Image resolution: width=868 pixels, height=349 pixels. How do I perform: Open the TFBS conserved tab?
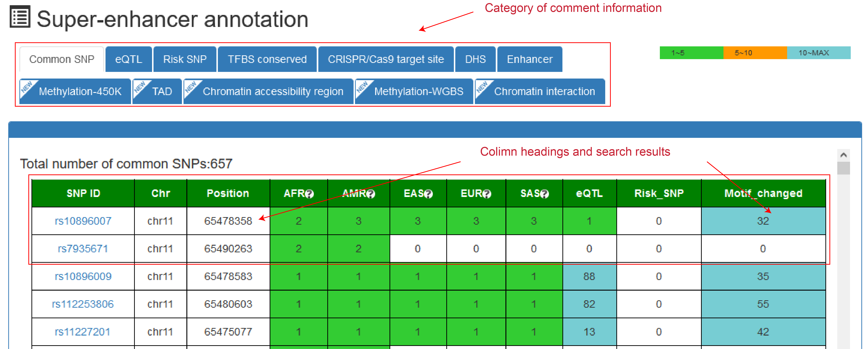[x=267, y=59]
